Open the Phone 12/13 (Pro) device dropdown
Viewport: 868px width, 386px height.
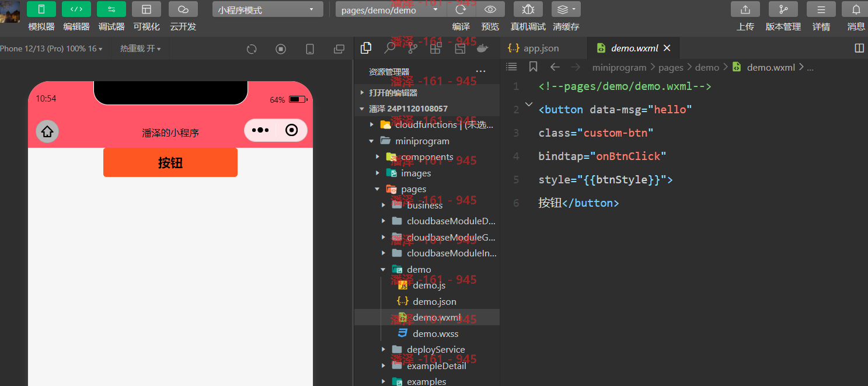(51, 49)
